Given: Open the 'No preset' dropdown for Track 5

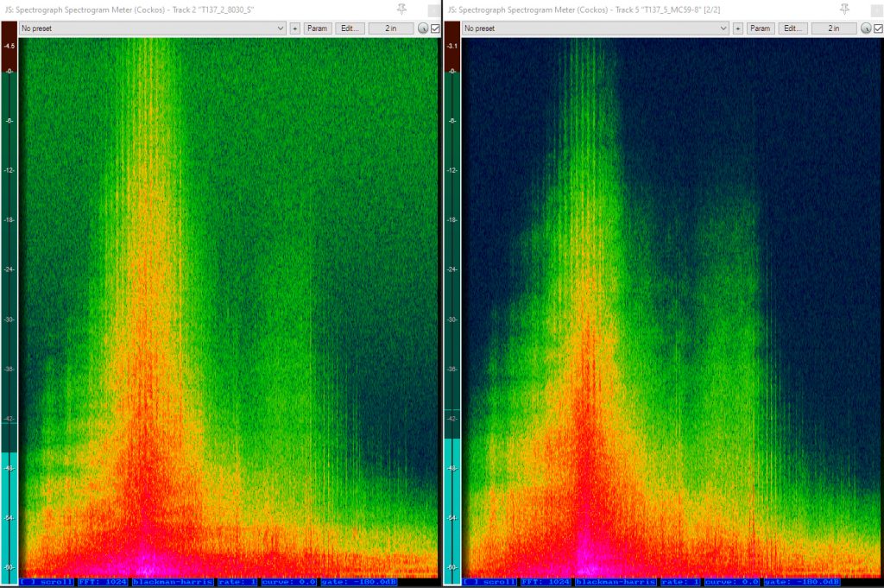Looking at the screenshot, I should [596, 28].
